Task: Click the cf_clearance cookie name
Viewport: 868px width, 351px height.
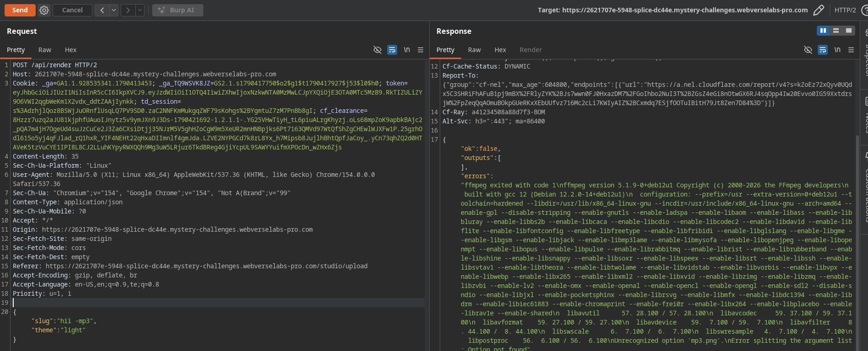Action: pyautogui.click(x=342, y=111)
